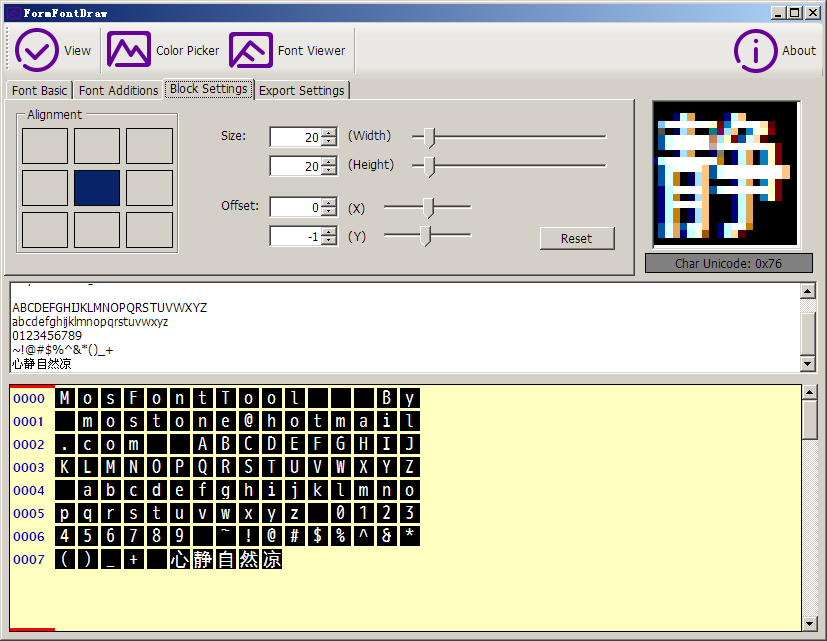Screen dimensions: 827x641
Task: Select the 凉 glyph in row 0007
Action: 272,559
